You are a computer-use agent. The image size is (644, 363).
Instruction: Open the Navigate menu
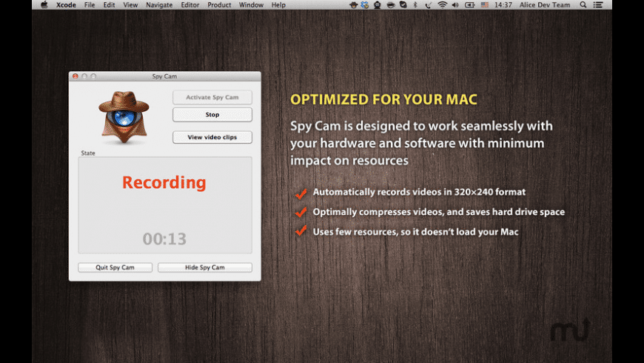[x=159, y=5]
